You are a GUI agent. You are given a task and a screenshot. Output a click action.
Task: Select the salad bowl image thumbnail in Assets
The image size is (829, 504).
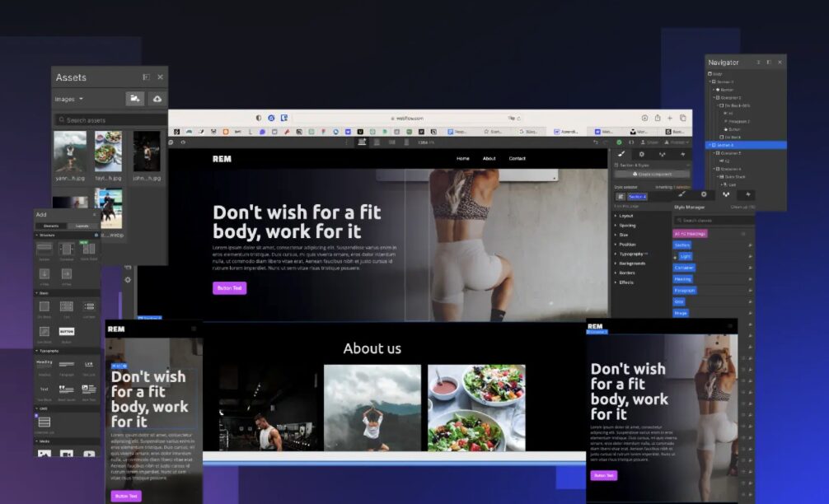click(108, 152)
